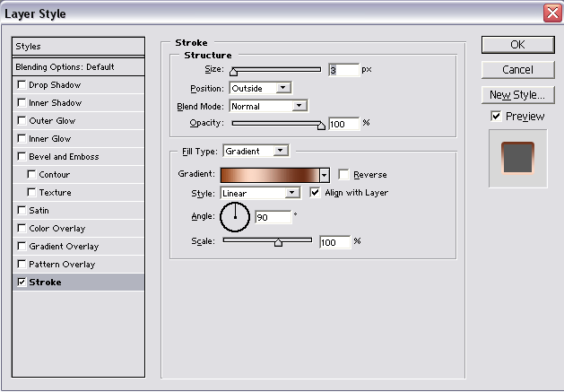Enable the Reverse checkbox

[343, 174]
